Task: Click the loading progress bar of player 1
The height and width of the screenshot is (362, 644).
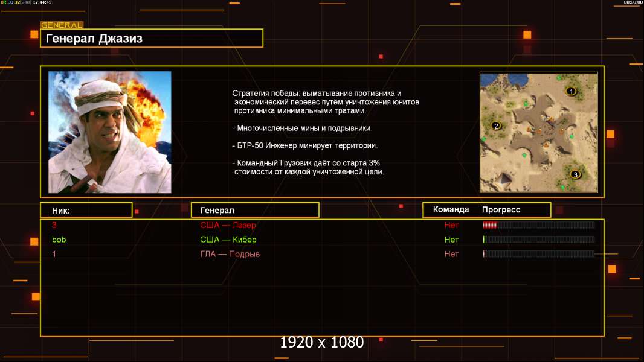Action: pos(539,254)
